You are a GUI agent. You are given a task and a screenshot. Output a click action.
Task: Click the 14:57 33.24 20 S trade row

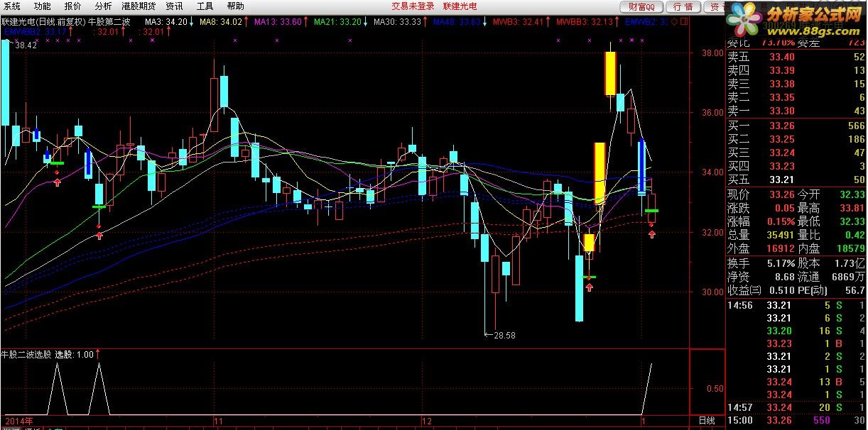796,407
